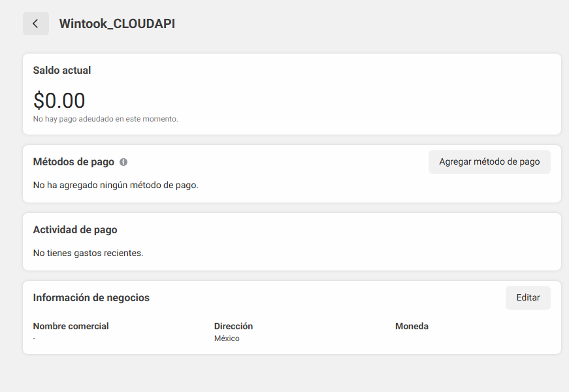Select the dash value under Nombre comercial
The width and height of the screenshot is (569, 392).
coord(35,338)
